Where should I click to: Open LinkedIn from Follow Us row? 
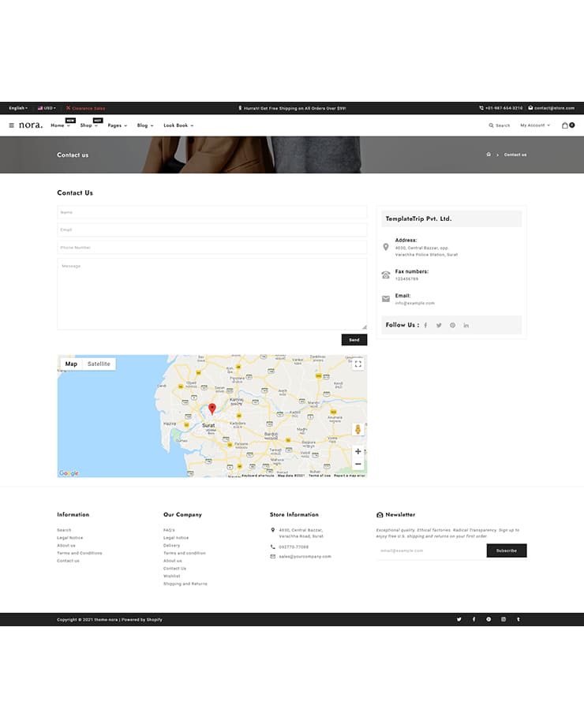tap(466, 325)
